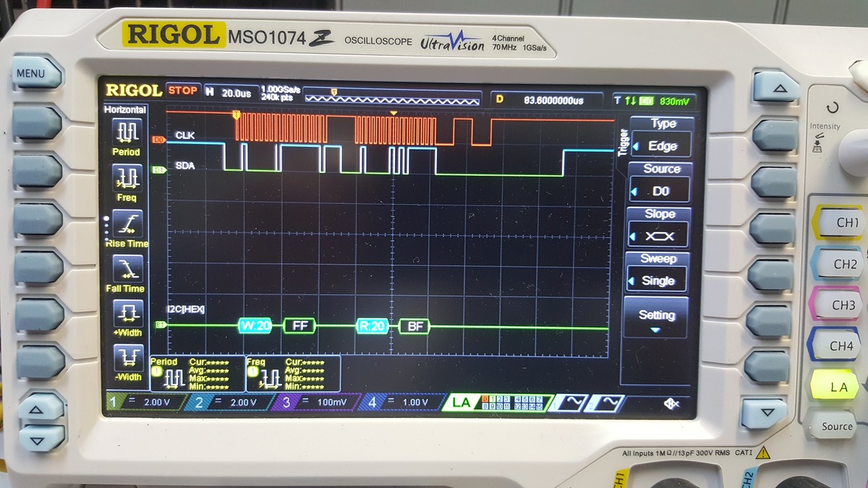The width and height of the screenshot is (868, 488).
Task: Click the 83.6000000us delay readout
Action: (x=553, y=100)
